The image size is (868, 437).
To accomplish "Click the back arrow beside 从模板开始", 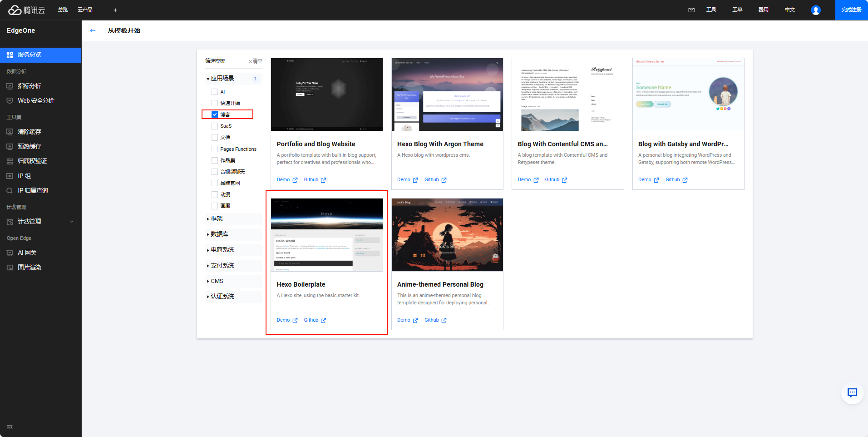I will tap(93, 30).
